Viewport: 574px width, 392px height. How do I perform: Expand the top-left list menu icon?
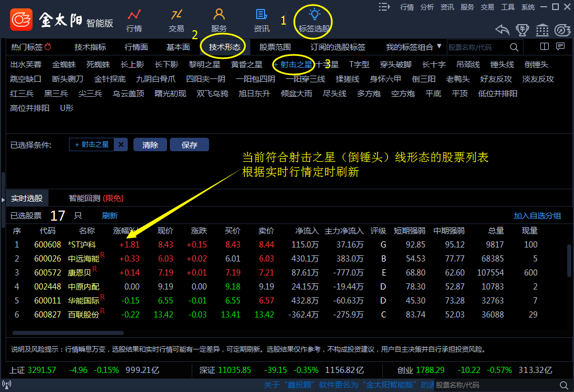pos(384,7)
